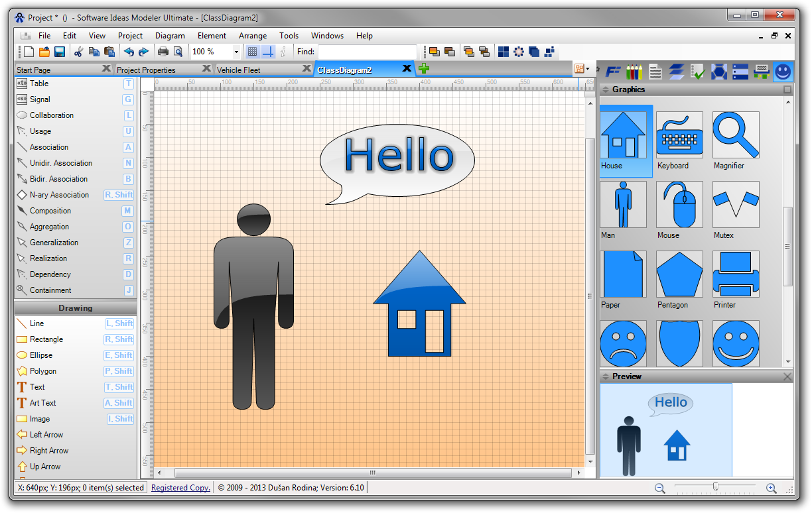Viewport: 812px width, 513px height.
Task: Select the Generalization connector tool
Action: [74, 243]
